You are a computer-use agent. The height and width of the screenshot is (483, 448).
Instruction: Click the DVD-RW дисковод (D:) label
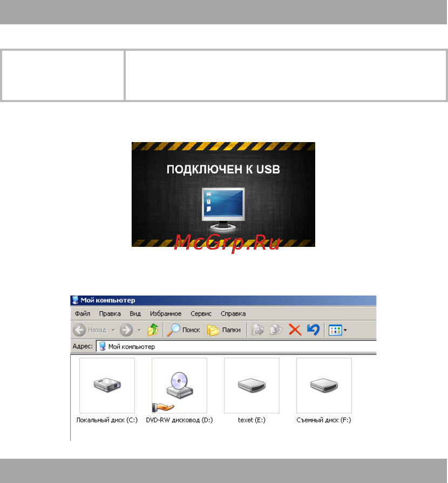coord(179,420)
